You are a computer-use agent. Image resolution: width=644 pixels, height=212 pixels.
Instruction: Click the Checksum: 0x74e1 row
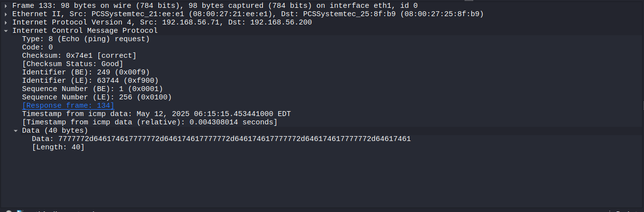(79, 55)
